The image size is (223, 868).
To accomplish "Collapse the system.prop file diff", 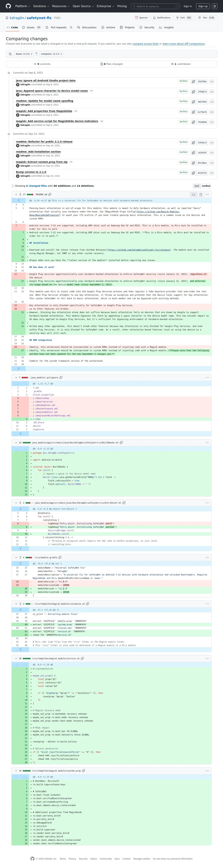I will [x=16, y=771].
